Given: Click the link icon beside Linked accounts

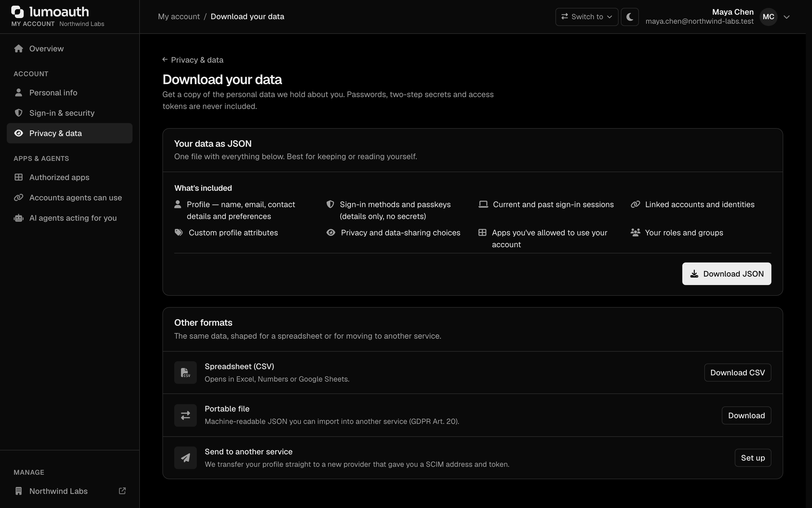Looking at the screenshot, I should pos(635,204).
